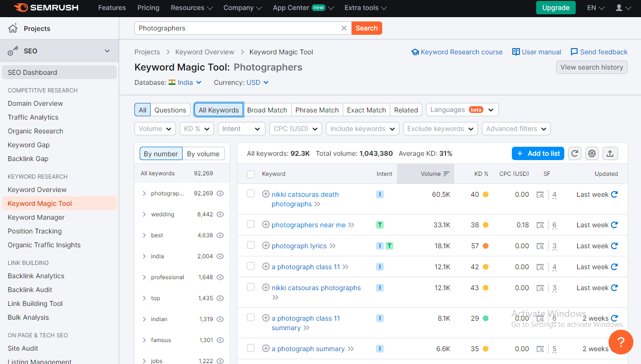Refresh the 'nikki catsouras photographs' row
The image size is (641, 364).
pos(614,288)
